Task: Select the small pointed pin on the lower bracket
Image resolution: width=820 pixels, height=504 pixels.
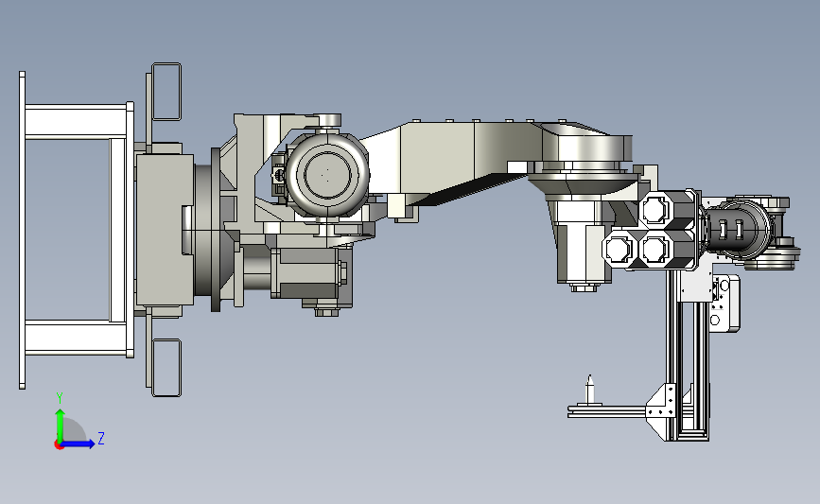Action: (x=590, y=390)
